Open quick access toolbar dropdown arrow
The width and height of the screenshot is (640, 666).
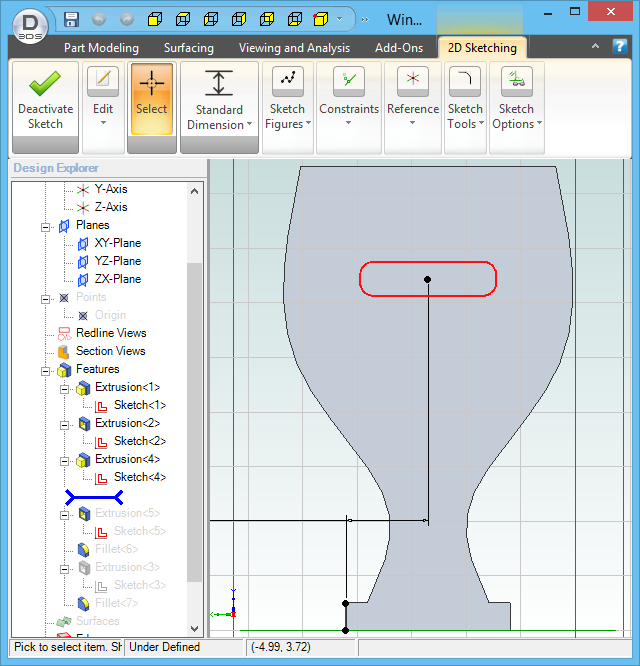339,19
